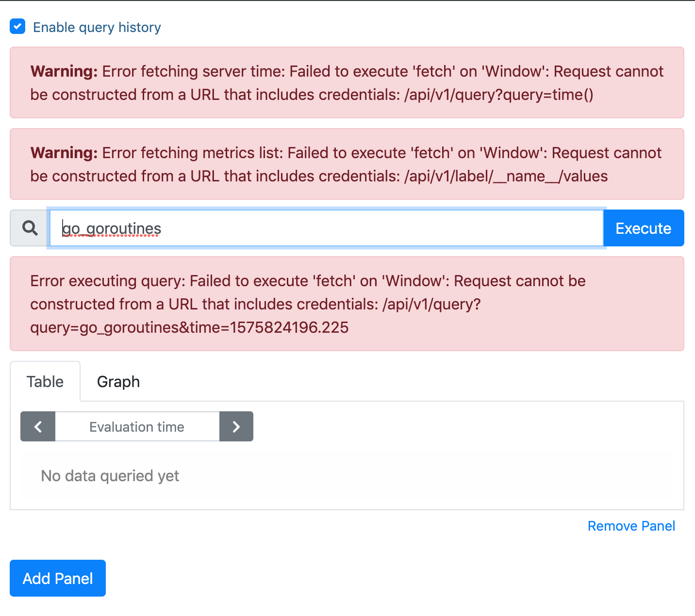Select the left arrow to decrease evaluation time
This screenshot has width=695, height=616.
(37, 426)
